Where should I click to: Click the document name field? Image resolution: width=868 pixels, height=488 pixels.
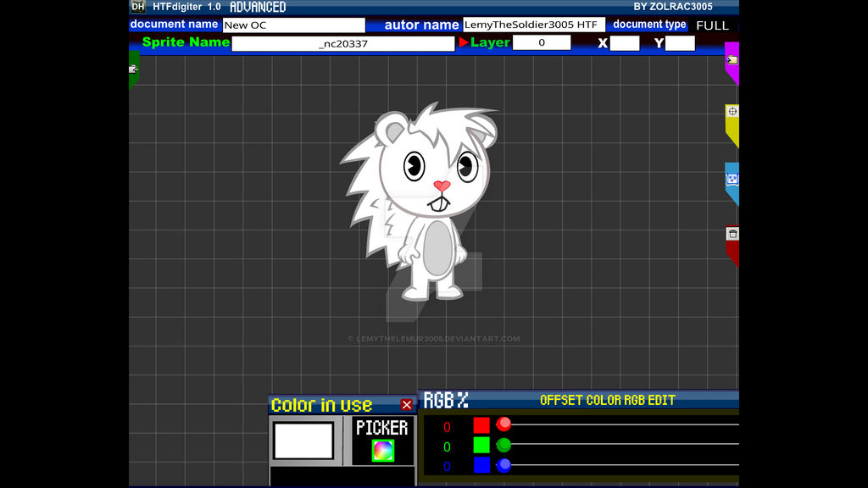click(x=294, y=25)
